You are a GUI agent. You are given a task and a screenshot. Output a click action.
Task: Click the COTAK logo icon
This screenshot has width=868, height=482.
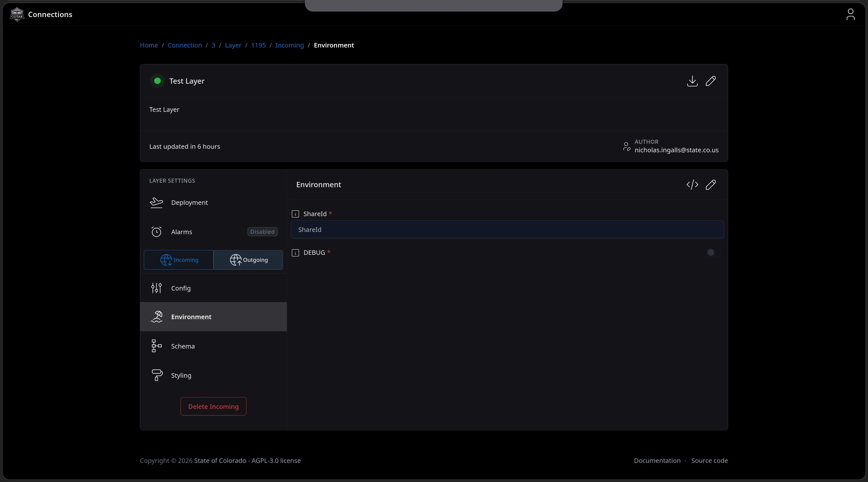tap(17, 15)
